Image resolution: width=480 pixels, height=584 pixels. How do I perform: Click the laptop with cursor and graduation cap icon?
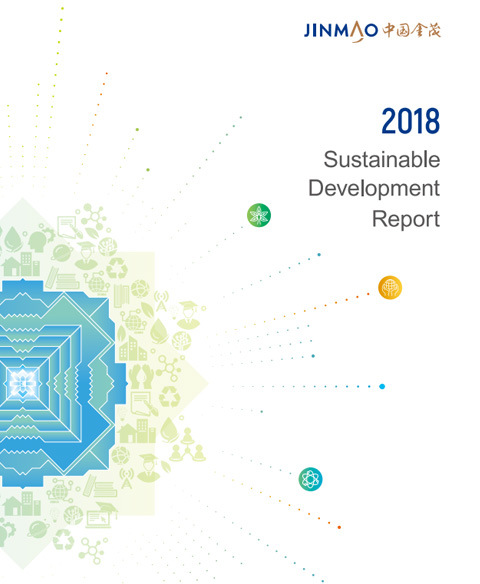coord(101,515)
